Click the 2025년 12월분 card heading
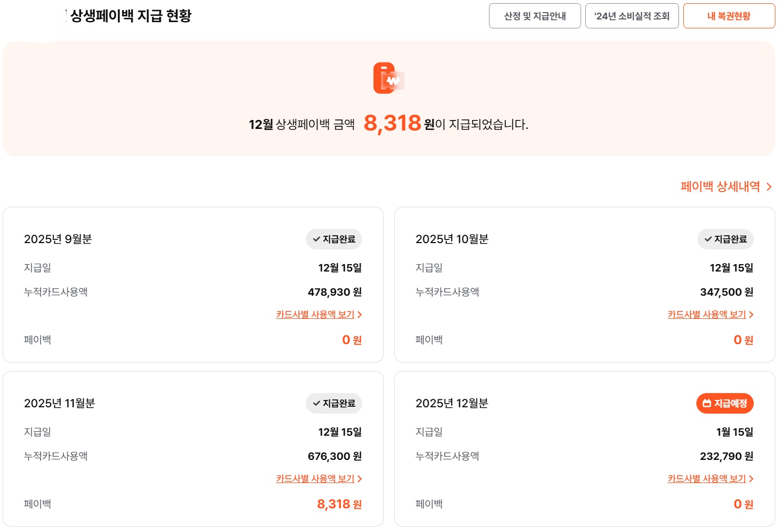 pyautogui.click(x=452, y=404)
